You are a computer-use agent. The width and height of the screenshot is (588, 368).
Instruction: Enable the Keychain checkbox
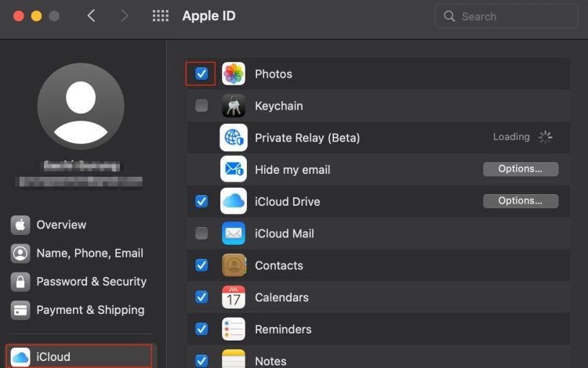click(x=201, y=106)
